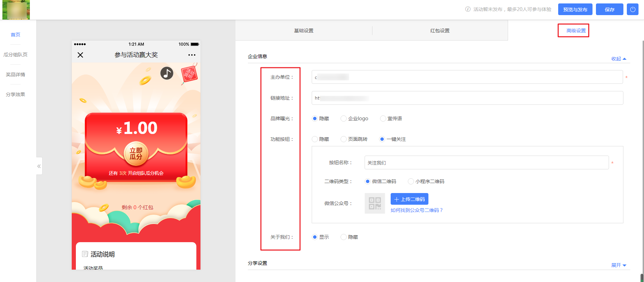This screenshot has width=644, height=282.
Task: Choose 微信二维码 QR code type
Action: 380,181
